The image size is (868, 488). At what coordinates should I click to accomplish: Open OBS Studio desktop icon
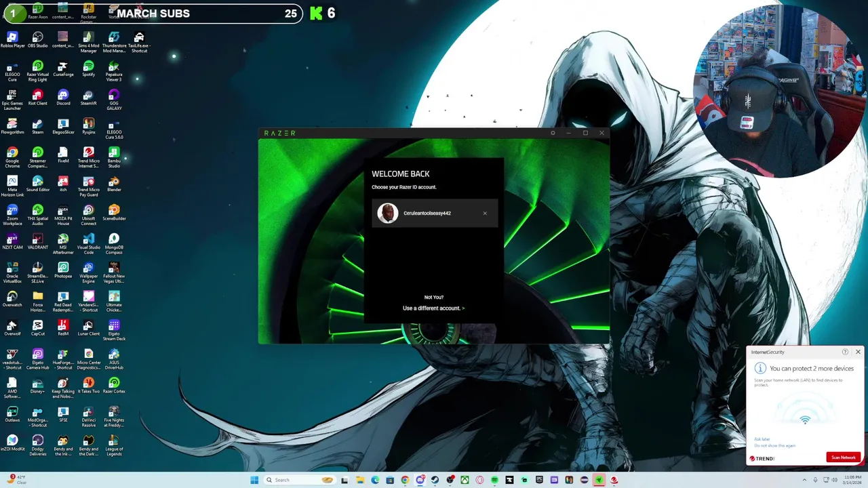[x=37, y=40]
